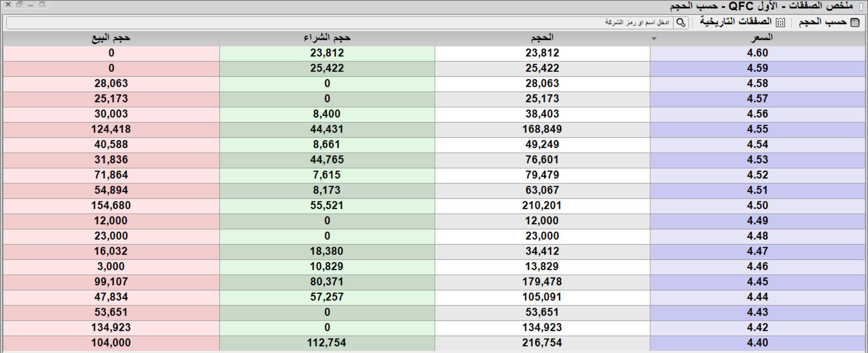This screenshot has width=868, height=353.
Task: Click the icon beside حسب الحجم
Action: [855, 23]
